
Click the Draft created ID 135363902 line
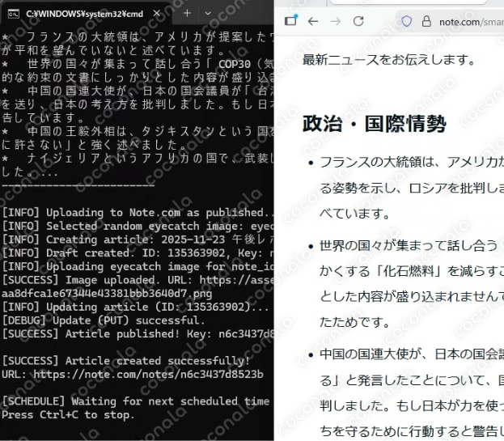(x=138, y=253)
